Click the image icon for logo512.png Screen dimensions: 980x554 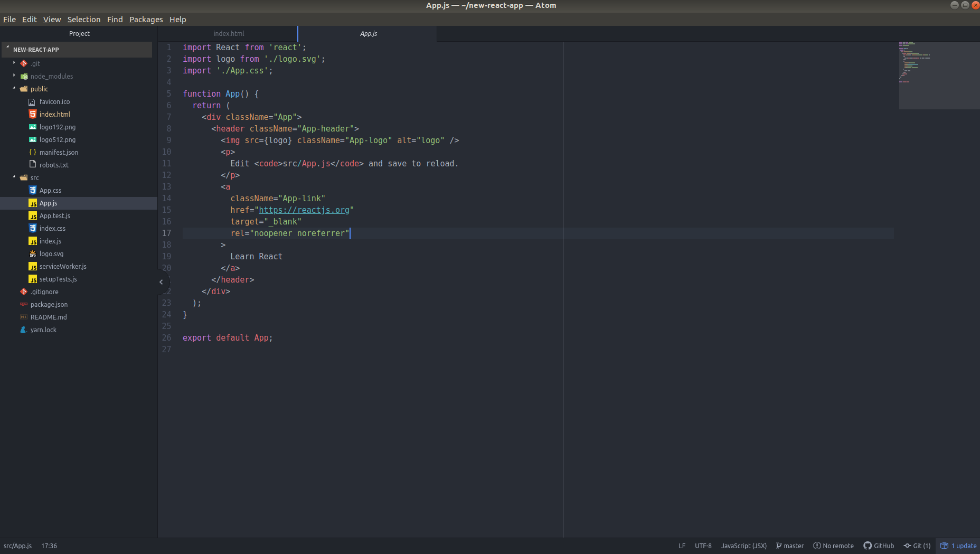coord(32,139)
